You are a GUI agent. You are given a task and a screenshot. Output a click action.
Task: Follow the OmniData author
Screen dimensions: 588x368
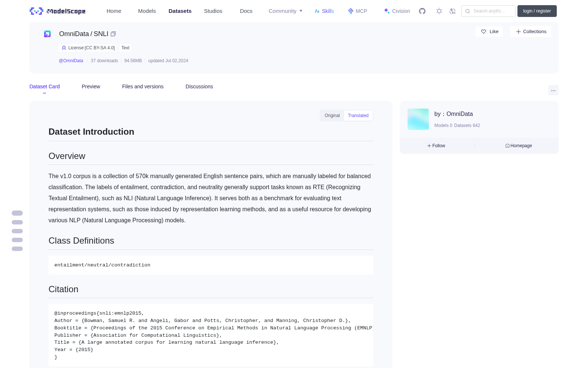coord(436,146)
